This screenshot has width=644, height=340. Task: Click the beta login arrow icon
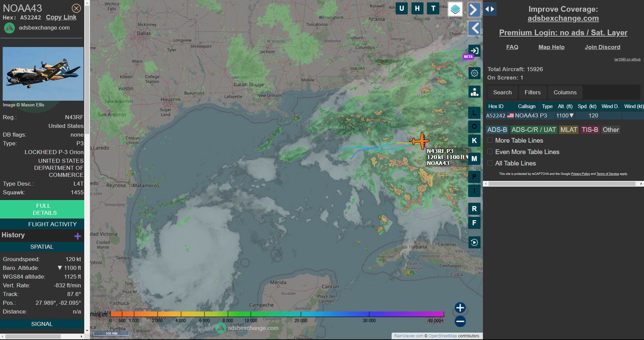(x=474, y=51)
